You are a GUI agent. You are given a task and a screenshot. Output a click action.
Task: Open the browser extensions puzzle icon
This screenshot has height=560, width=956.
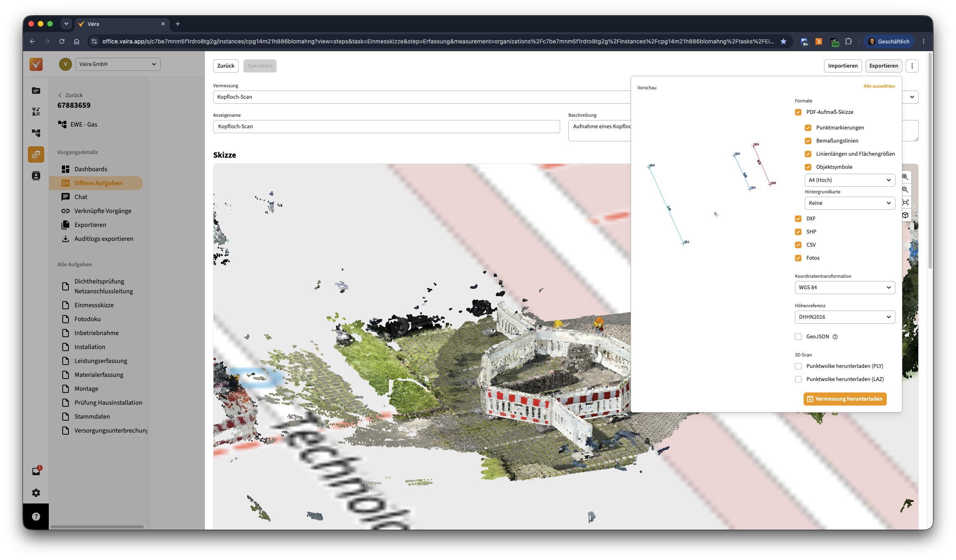(848, 41)
